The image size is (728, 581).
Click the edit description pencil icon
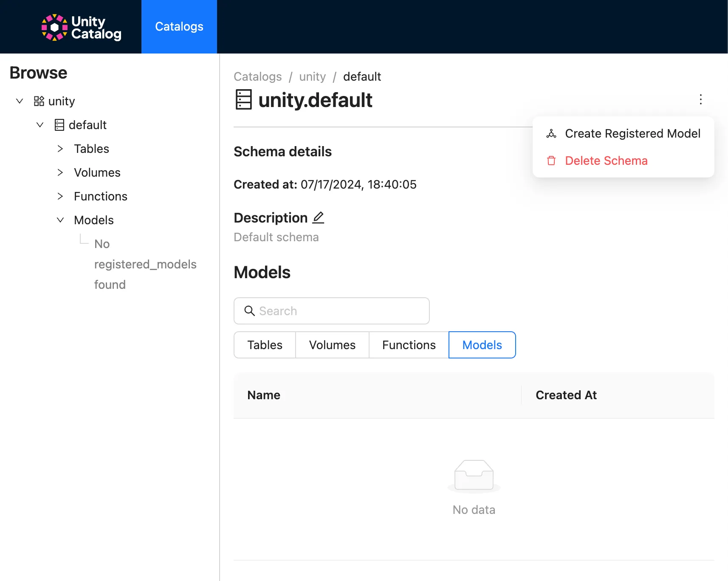(x=318, y=218)
